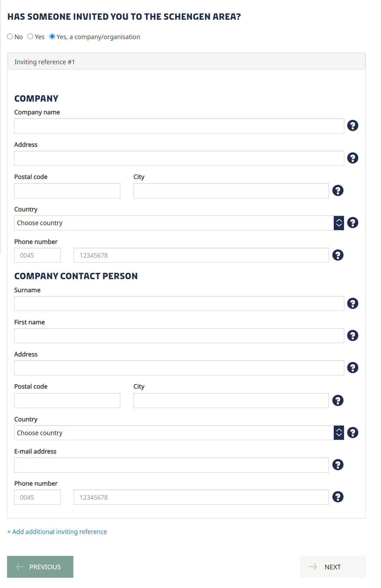Click help icon for E-mail address field
Viewport: 381px width, 588px height.
(x=338, y=465)
